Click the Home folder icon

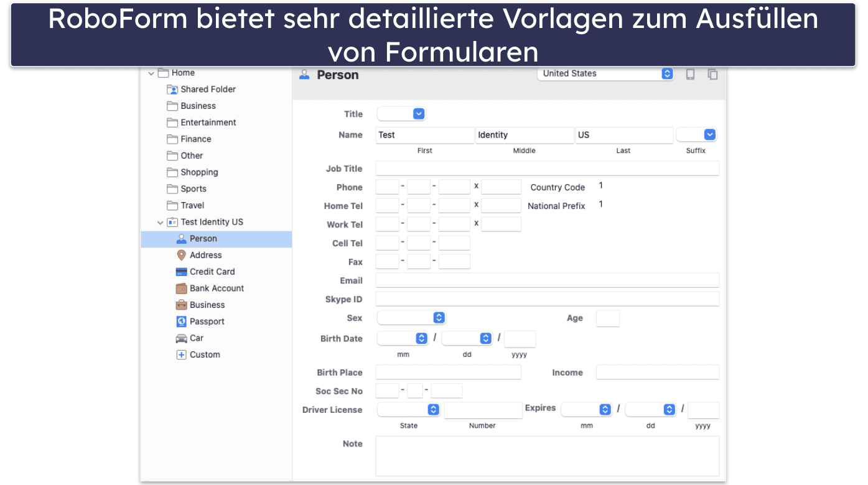[x=163, y=73]
